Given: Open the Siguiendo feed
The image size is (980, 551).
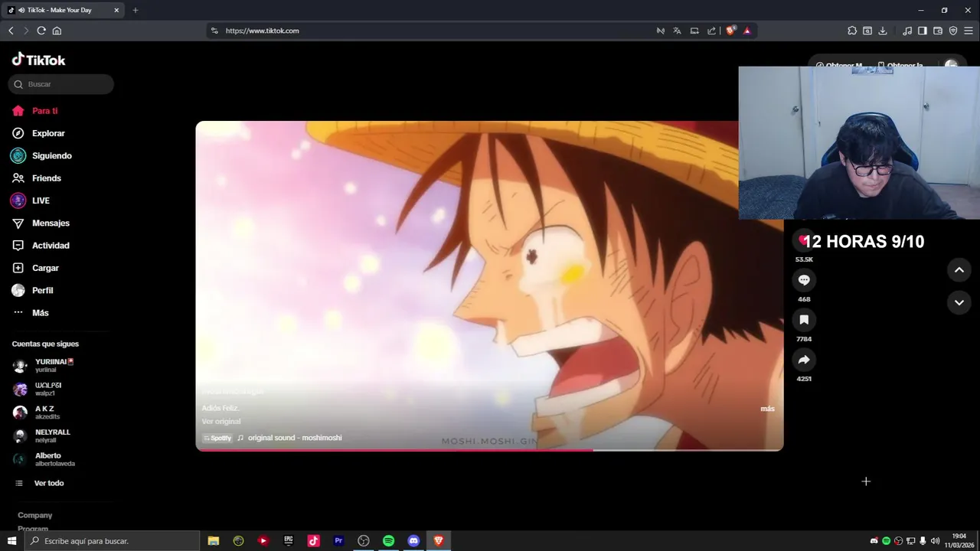Looking at the screenshot, I should (x=41, y=155).
